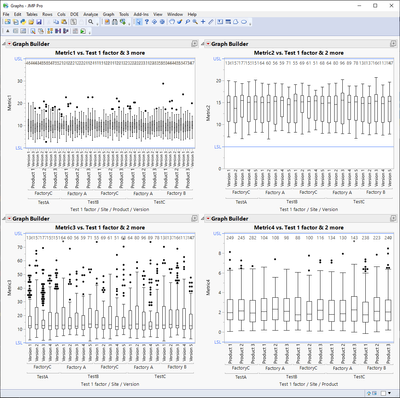
Task: Click the plus button on Metric4 Graph Builder header
Action: (393, 218)
